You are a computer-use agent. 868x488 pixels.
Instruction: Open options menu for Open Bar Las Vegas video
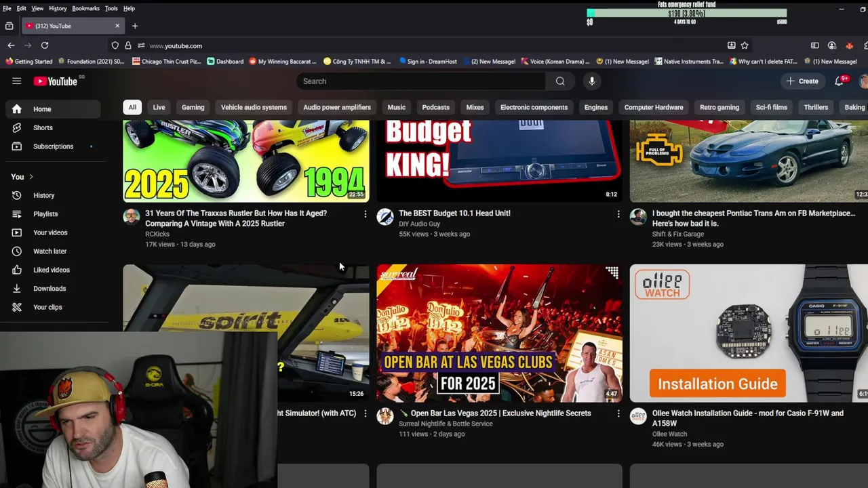[618, 413]
